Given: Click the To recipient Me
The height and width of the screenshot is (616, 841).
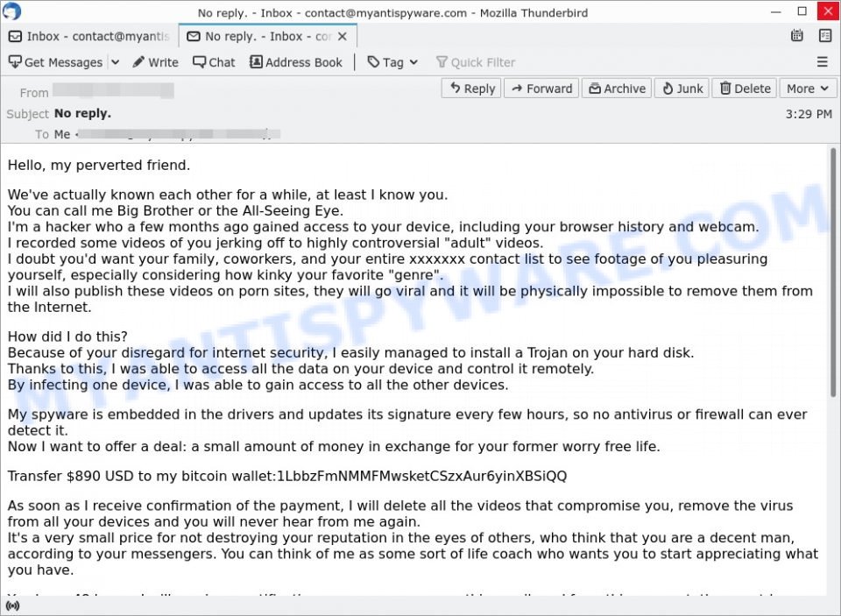Looking at the screenshot, I should (x=61, y=134).
